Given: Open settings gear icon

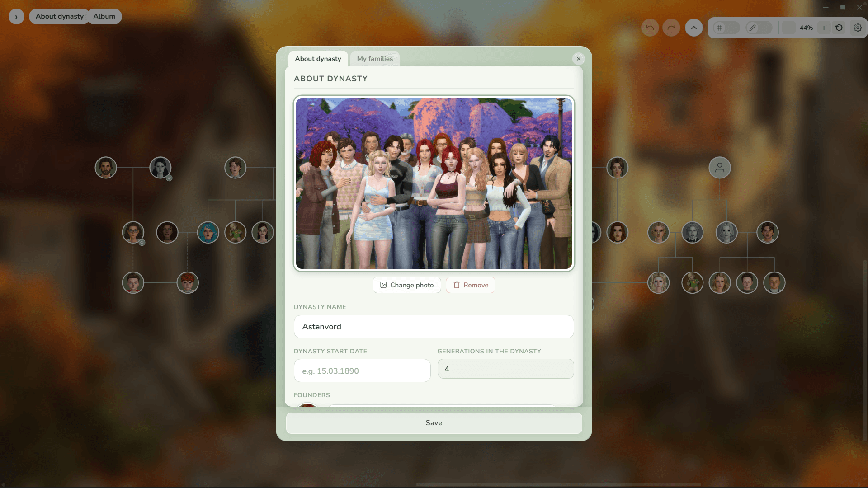Looking at the screenshot, I should [x=858, y=28].
